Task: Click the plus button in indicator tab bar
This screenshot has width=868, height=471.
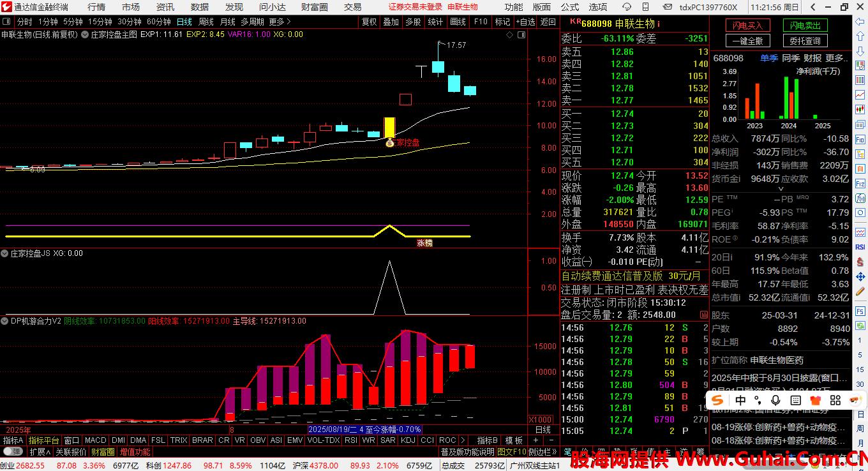Action: pyautogui.click(x=535, y=440)
